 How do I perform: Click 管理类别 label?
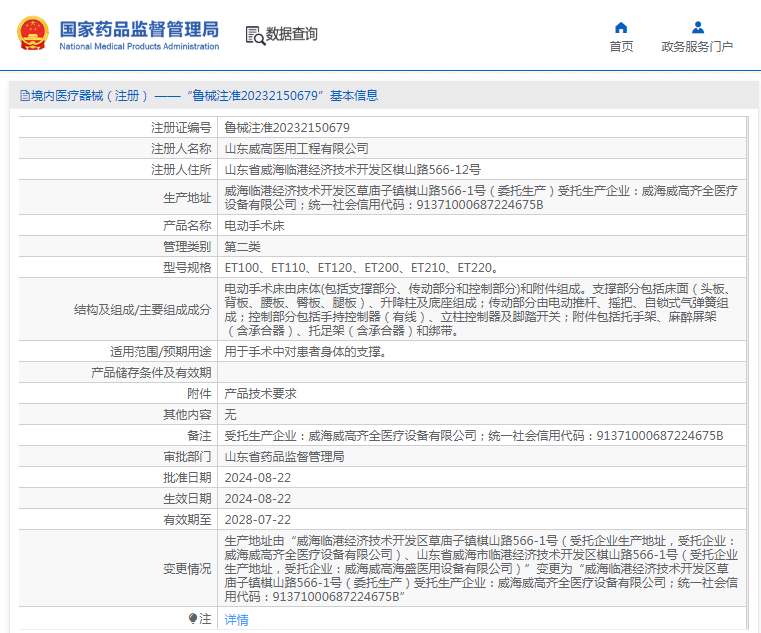pyautogui.click(x=187, y=247)
